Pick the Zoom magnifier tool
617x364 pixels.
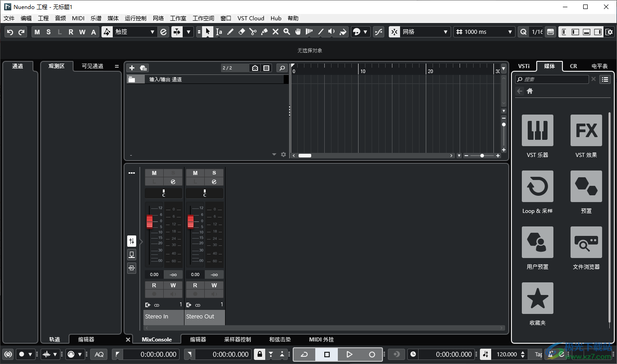point(286,32)
